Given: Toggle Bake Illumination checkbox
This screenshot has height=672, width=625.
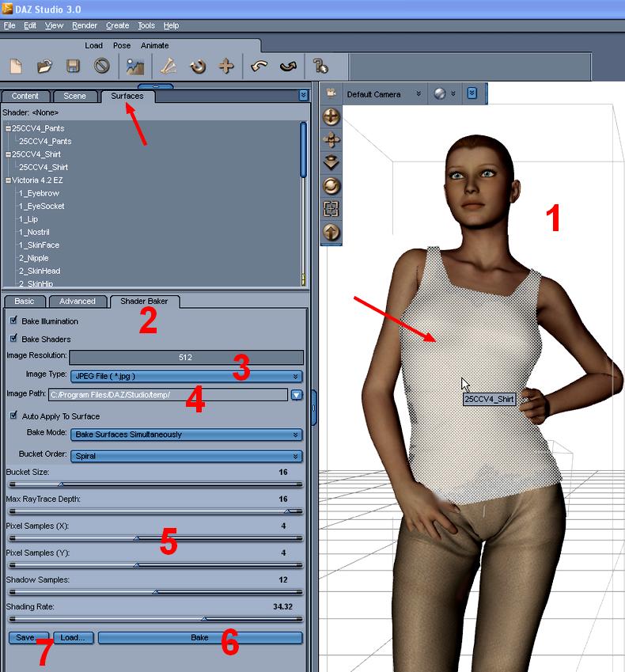Looking at the screenshot, I should [13, 320].
